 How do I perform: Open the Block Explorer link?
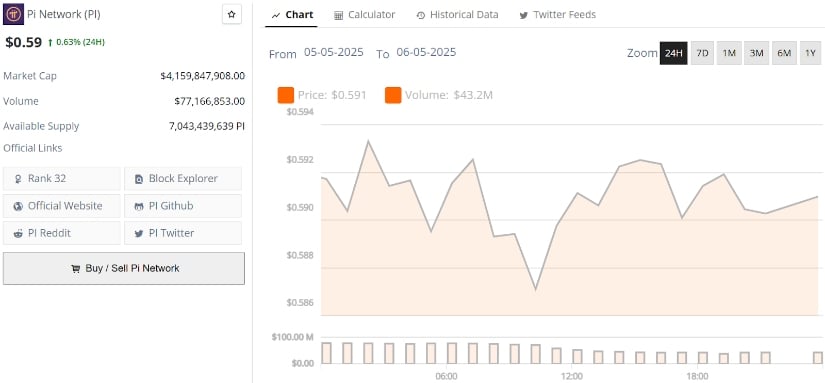click(x=183, y=179)
